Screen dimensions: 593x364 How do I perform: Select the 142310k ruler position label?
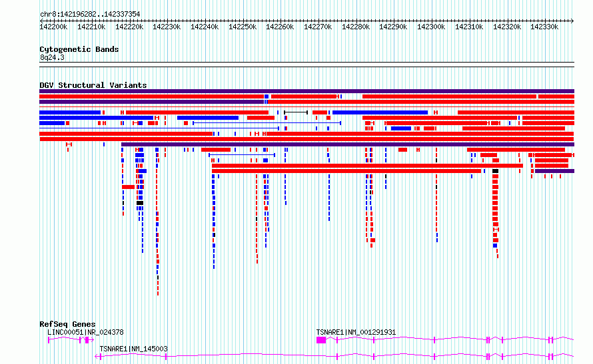coord(469,27)
